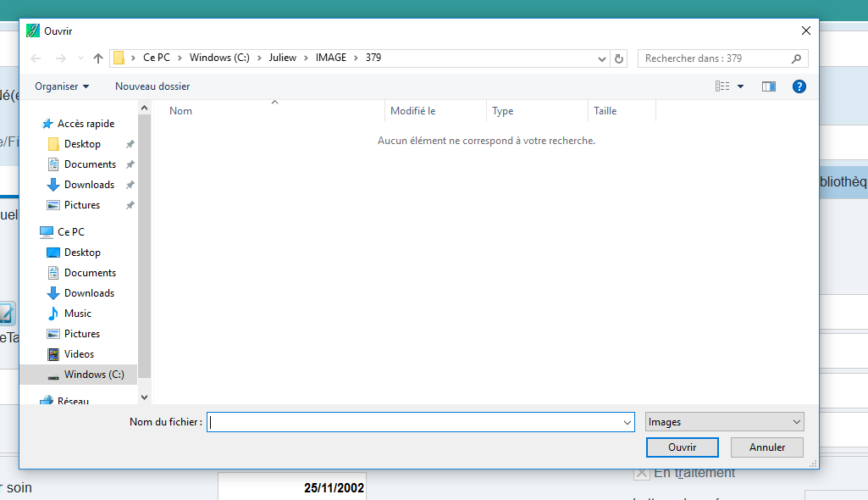Select Ce PC in the address breadcrumb
The width and height of the screenshot is (868, 500).
click(157, 58)
